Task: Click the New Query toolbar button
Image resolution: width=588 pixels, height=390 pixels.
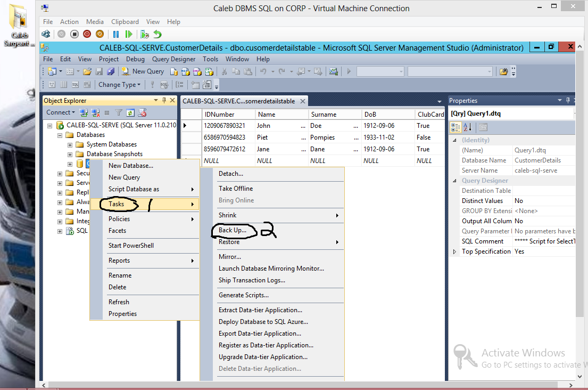Action: coord(143,71)
